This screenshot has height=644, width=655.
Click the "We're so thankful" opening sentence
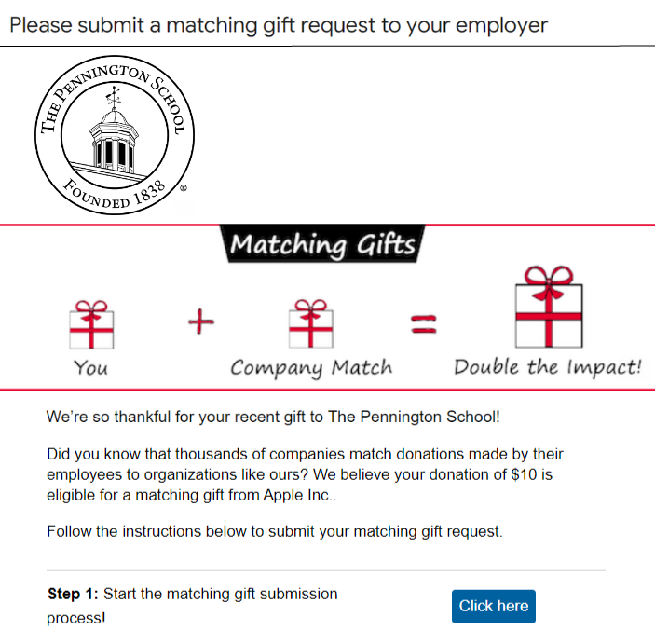273,417
